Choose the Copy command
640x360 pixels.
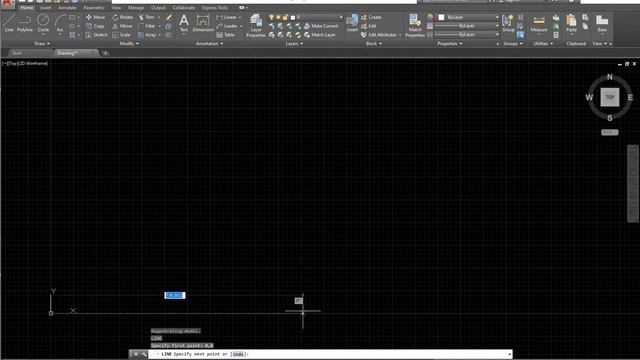click(95, 26)
